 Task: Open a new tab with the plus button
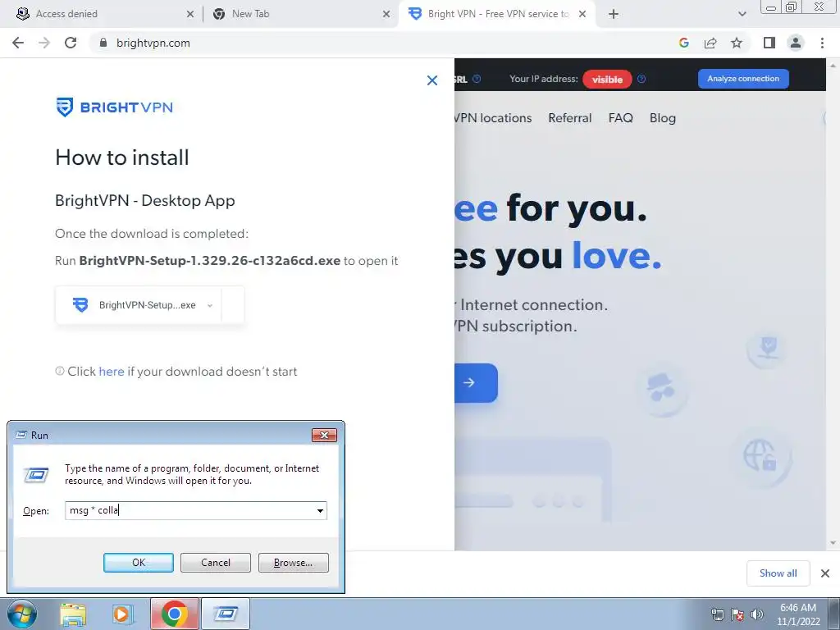coord(614,14)
